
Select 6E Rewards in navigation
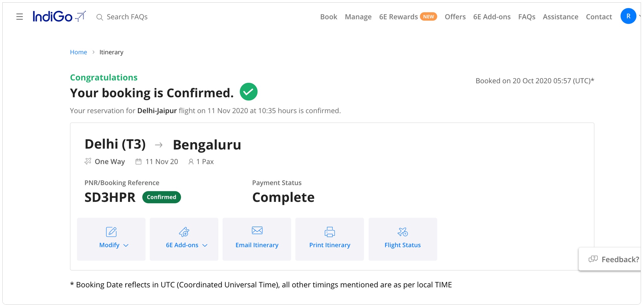pyautogui.click(x=398, y=17)
